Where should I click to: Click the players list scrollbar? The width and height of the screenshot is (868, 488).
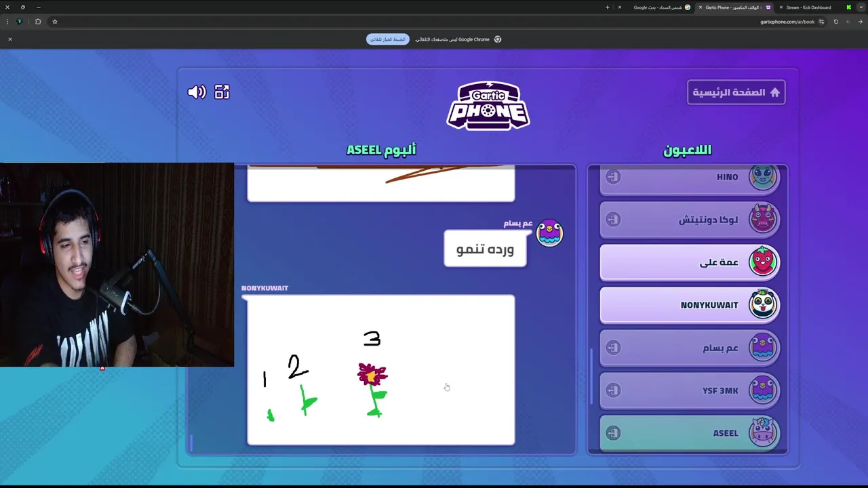(x=593, y=376)
